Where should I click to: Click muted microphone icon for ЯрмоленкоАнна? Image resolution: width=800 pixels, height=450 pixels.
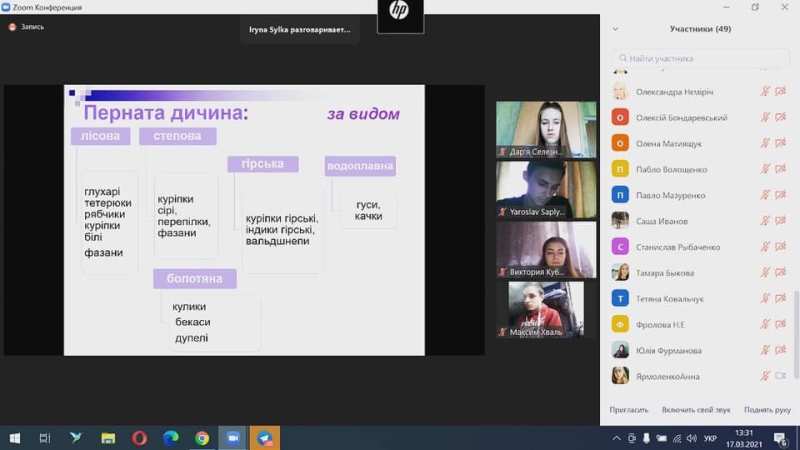click(x=765, y=376)
